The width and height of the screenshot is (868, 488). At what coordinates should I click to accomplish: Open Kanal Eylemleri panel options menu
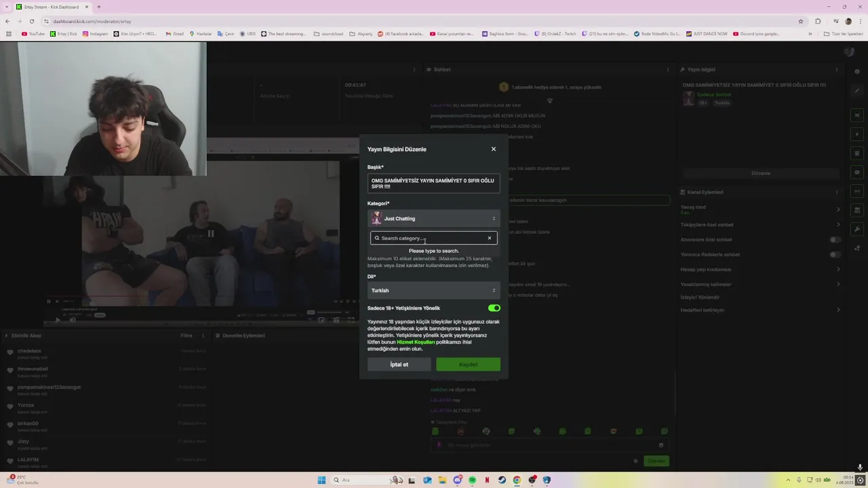point(837,192)
